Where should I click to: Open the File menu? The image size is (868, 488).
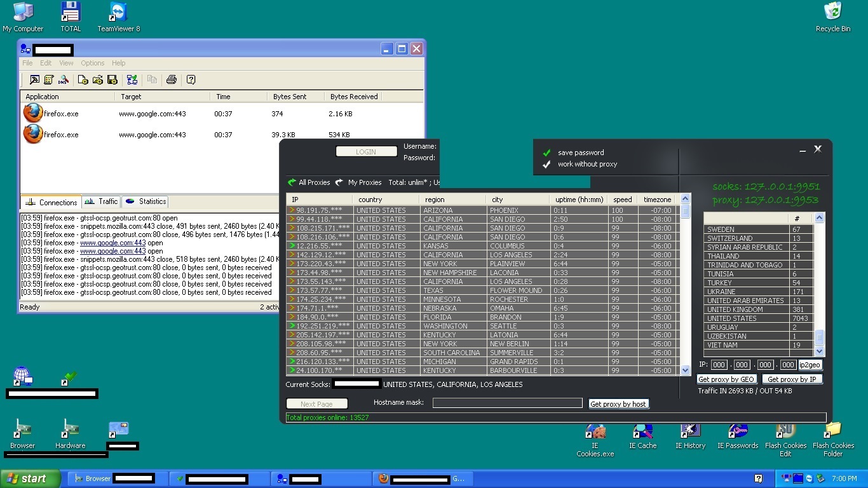pyautogui.click(x=27, y=63)
